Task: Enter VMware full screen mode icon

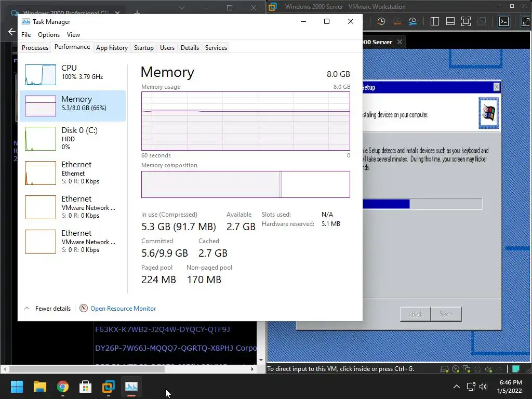Action: tap(466, 22)
